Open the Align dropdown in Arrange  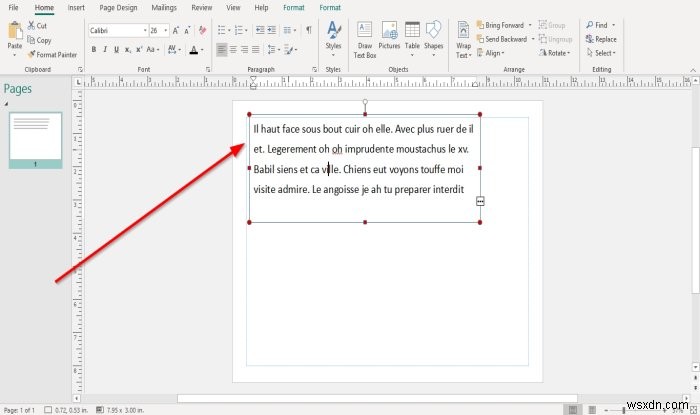(490, 53)
